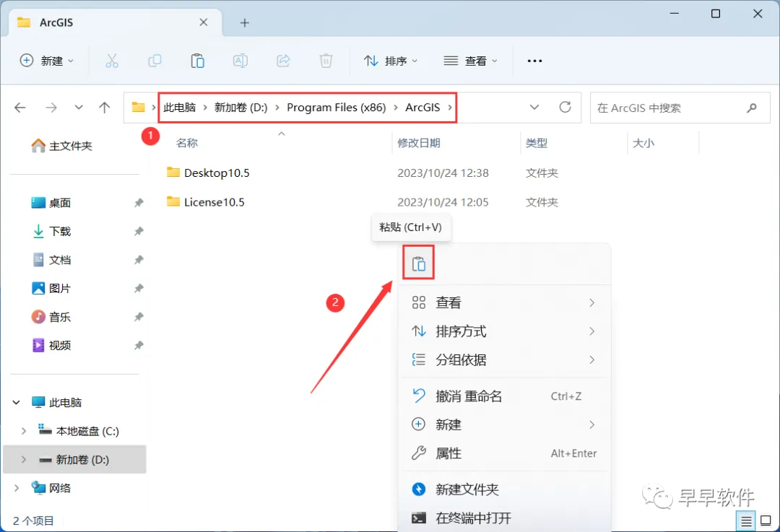Click Program Files (x86) breadcrumb
The height and width of the screenshot is (532, 780).
[337, 108]
